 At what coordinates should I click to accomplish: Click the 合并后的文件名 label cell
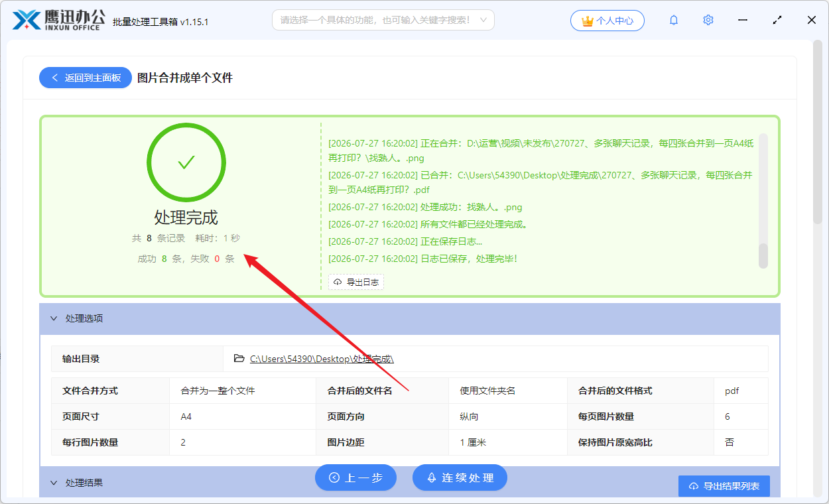(383, 391)
